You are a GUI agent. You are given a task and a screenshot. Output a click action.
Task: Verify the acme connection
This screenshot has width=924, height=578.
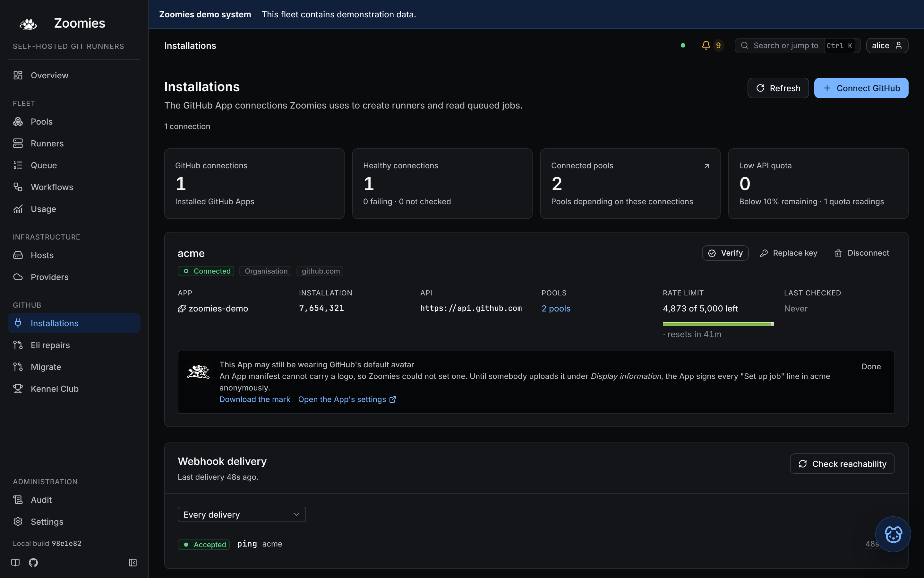coord(725,253)
